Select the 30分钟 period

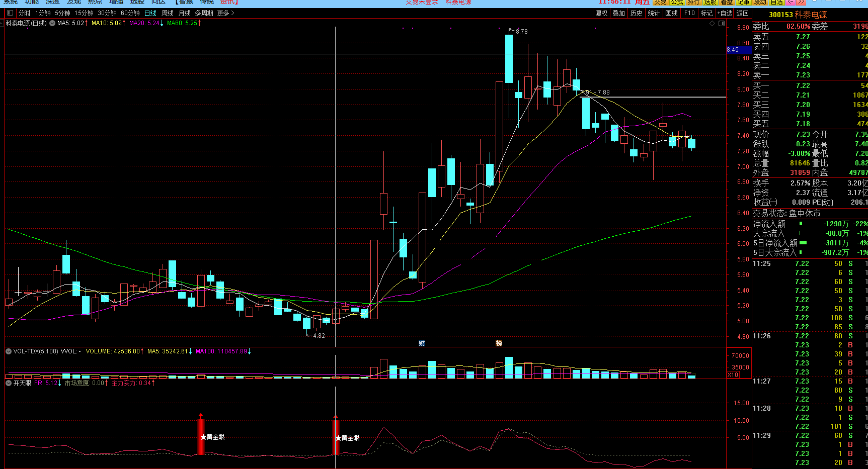point(107,13)
